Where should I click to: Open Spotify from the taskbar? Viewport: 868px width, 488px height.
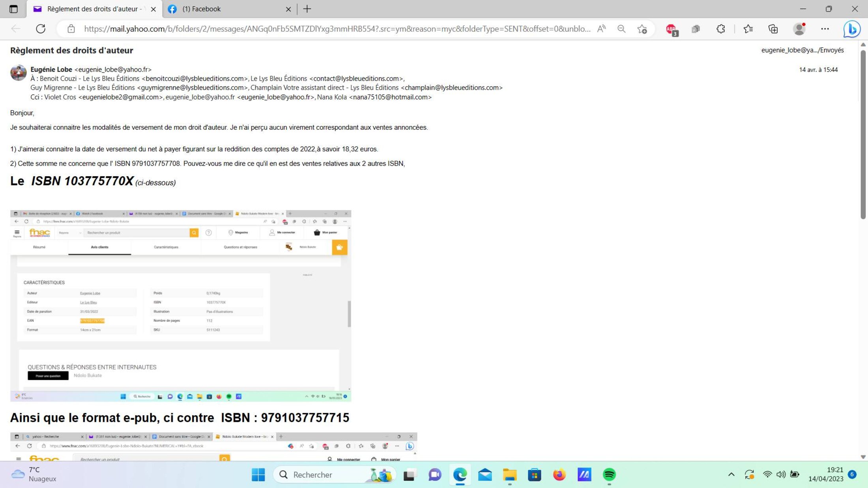609,475
